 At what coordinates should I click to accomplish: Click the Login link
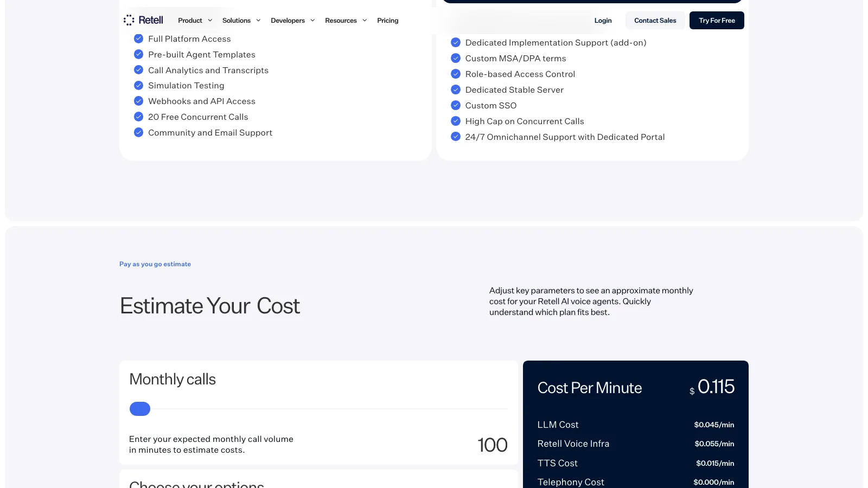pyautogui.click(x=603, y=21)
